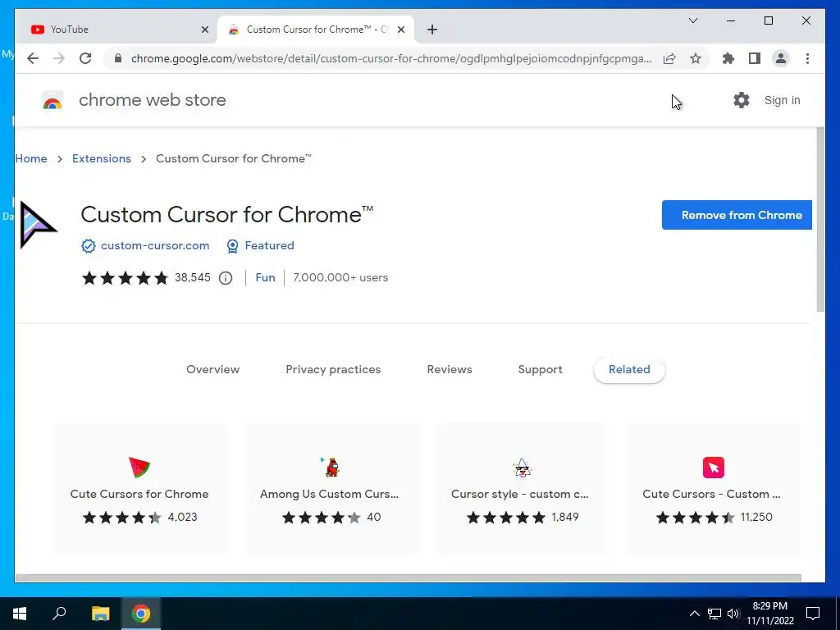Screen dimensions: 840x630
Task: Open the Extensions puzzle icon menu
Action: click(728, 58)
